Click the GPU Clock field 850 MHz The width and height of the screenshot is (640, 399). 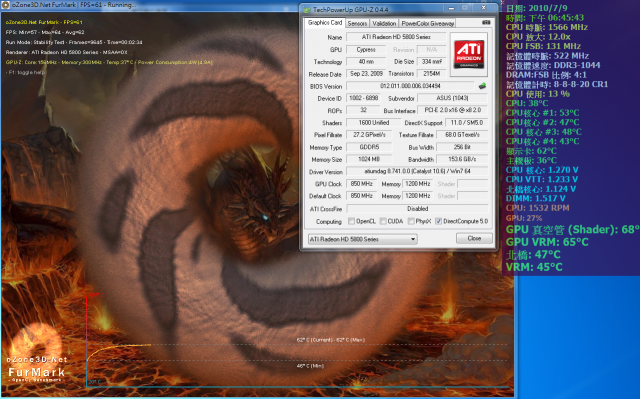(x=361, y=184)
